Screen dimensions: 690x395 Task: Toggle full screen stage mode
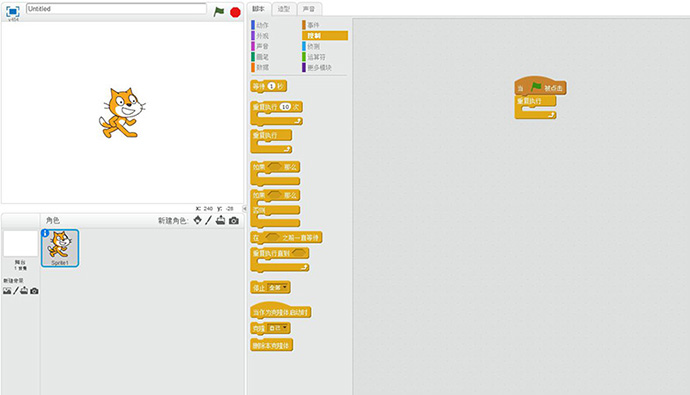tap(13, 11)
